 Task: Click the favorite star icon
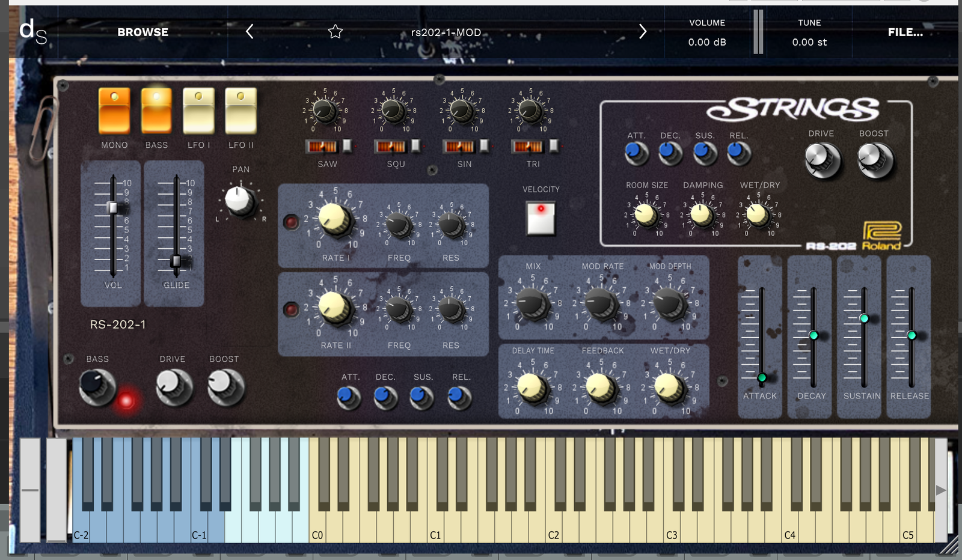click(x=335, y=32)
